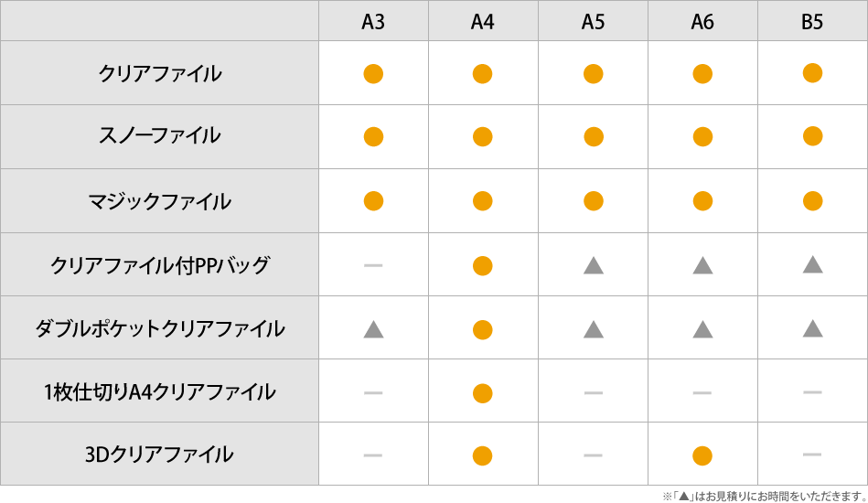This screenshot has height=503, width=868.
Task: Click the マジックファイル row label
Action: point(160,201)
